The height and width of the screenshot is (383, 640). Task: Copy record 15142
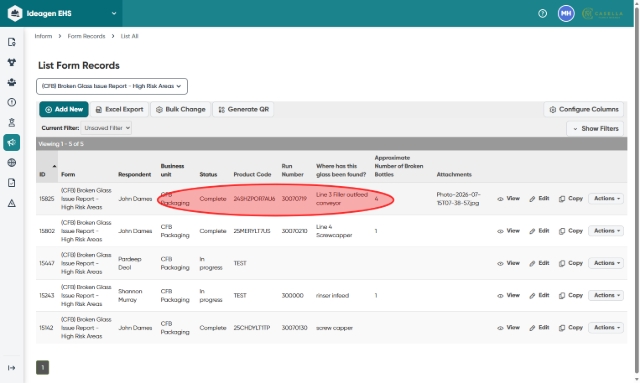[571, 327]
